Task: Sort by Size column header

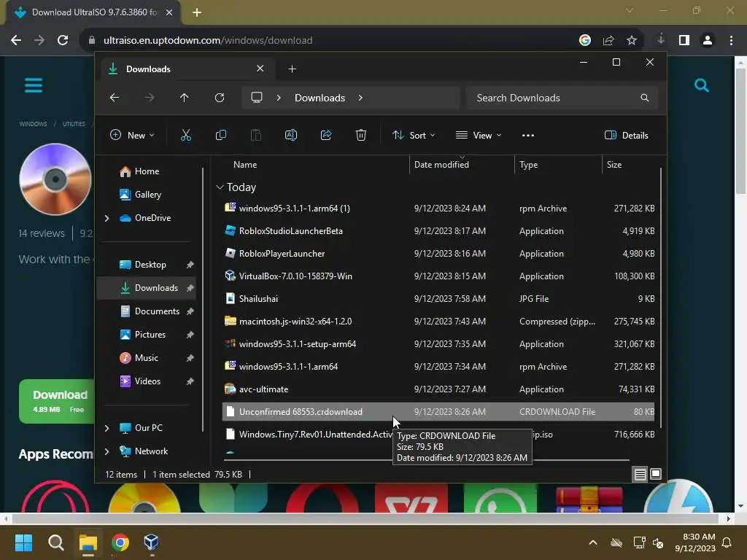Action: click(x=614, y=165)
